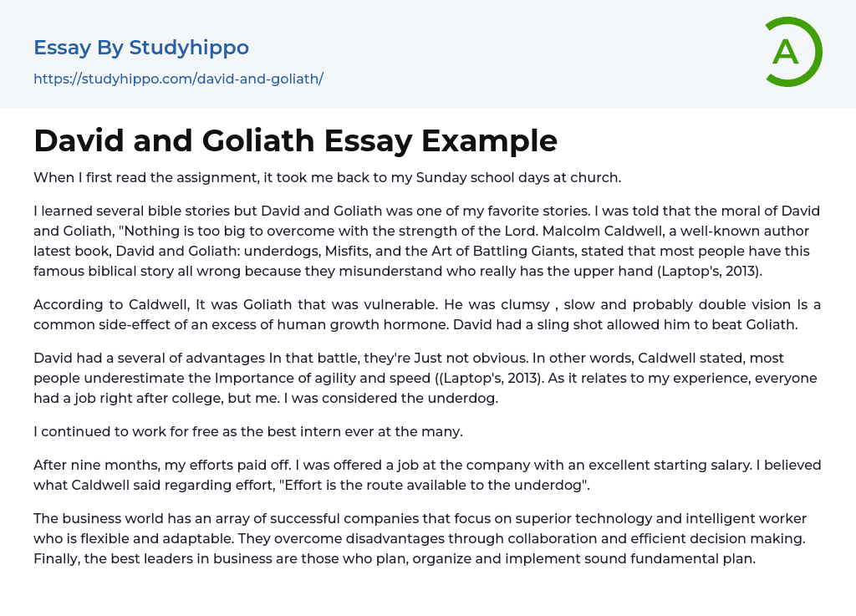
Task: Click the 'David and Goliath Essay Example' title
Action: click(295, 140)
